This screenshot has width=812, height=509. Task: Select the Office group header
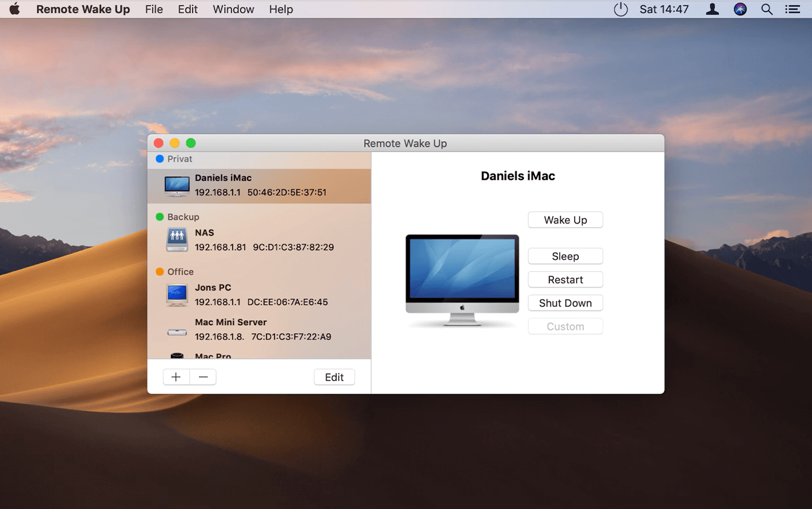(180, 272)
